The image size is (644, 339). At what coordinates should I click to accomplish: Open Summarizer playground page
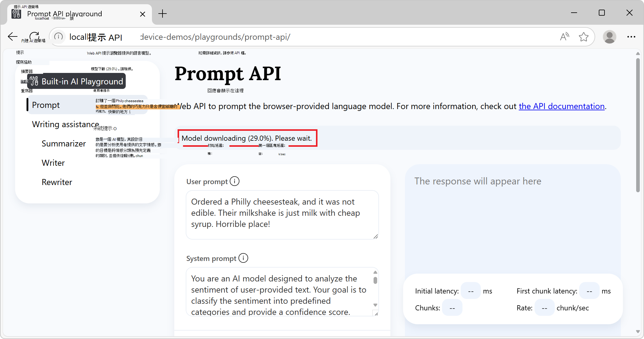click(64, 143)
